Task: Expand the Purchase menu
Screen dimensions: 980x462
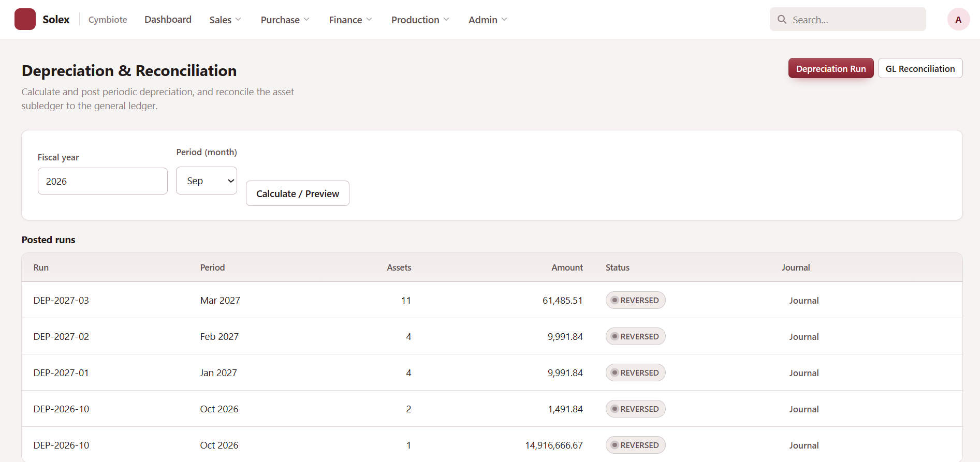Action: (x=285, y=20)
